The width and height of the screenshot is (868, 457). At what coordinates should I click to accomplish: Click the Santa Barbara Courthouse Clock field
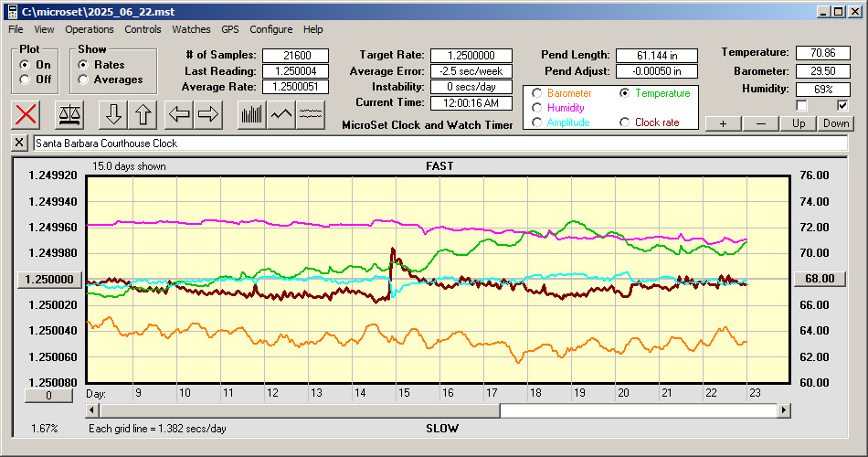tap(440, 143)
